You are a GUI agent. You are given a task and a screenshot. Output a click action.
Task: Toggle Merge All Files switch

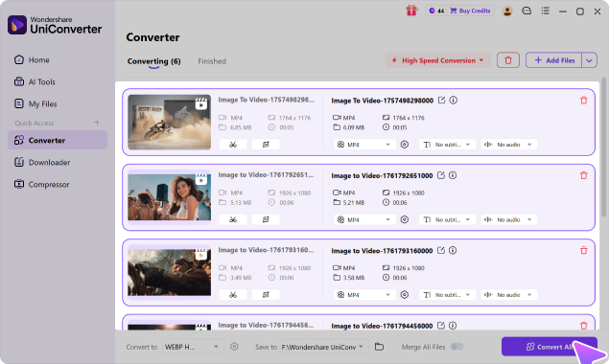pos(457,347)
